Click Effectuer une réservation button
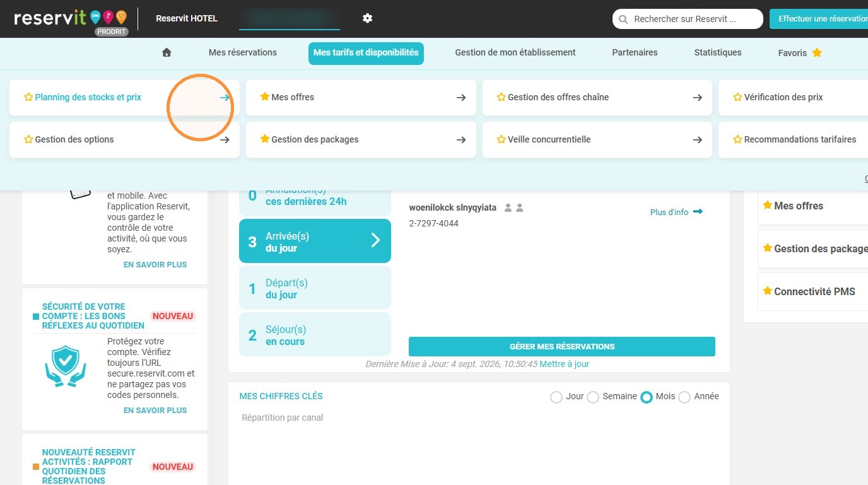The image size is (868, 485). 819,19
